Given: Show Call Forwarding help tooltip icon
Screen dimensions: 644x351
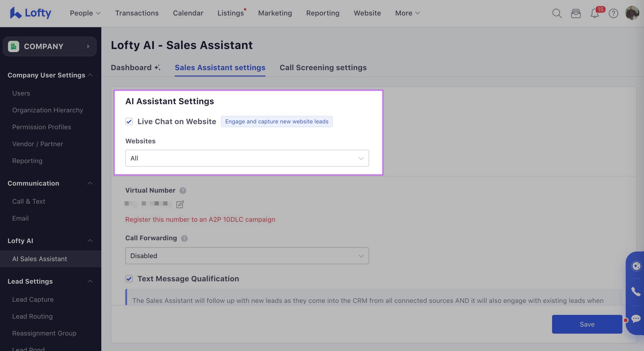Looking at the screenshot, I should pyautogui.click(x=184, y=238).
